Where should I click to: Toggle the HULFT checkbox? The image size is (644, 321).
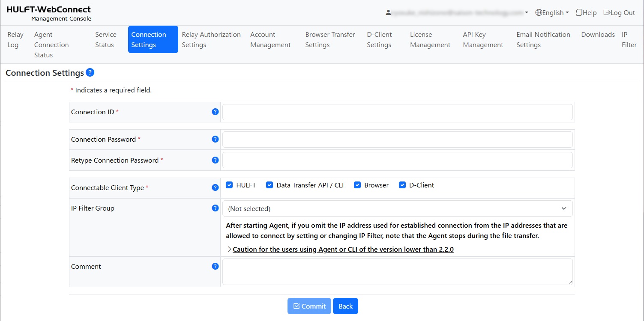click(x=229, y=185)
